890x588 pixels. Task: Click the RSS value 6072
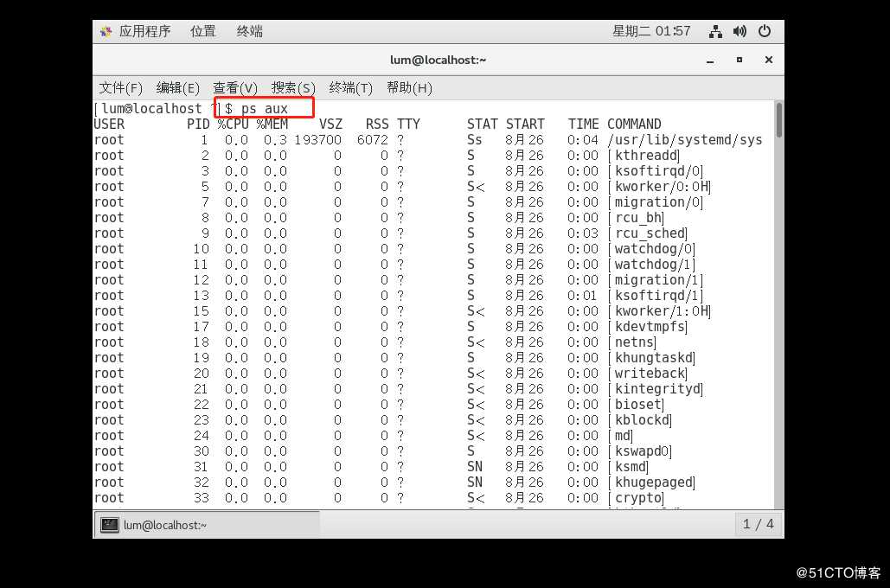(x=373, y=140)
